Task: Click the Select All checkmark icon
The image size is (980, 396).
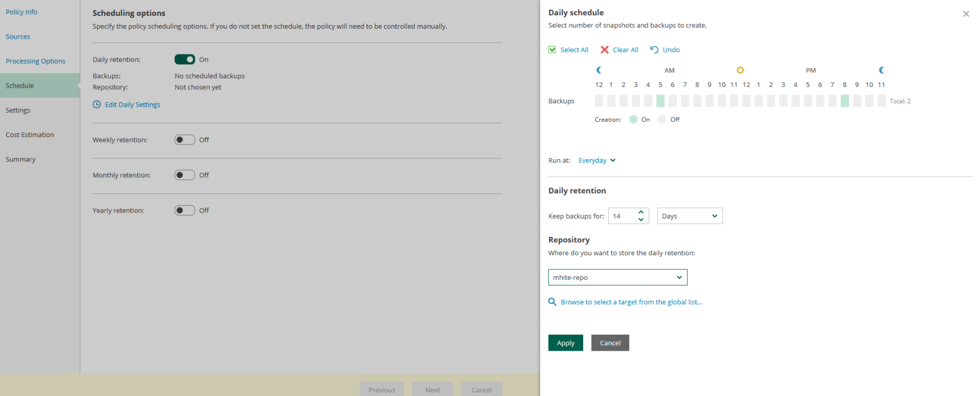Action: pyautogui.click(x=552, y=50)
